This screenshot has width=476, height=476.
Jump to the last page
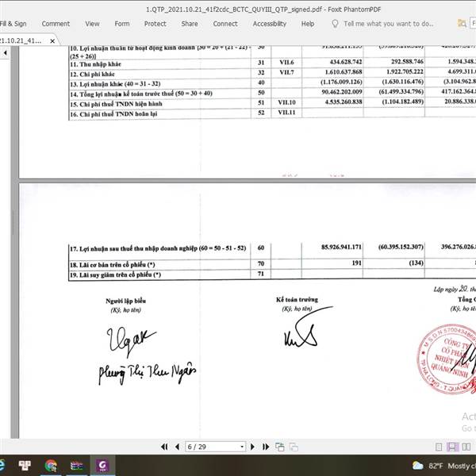point(266,447)
